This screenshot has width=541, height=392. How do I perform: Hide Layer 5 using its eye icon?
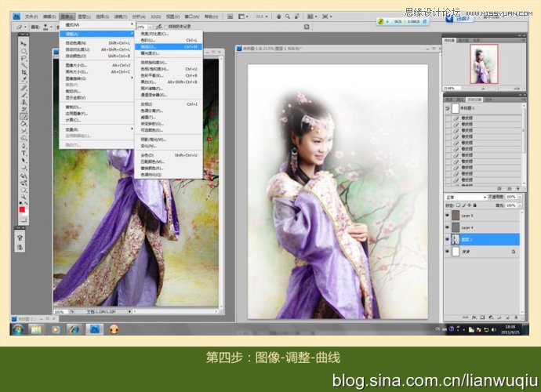coord(448,214)
